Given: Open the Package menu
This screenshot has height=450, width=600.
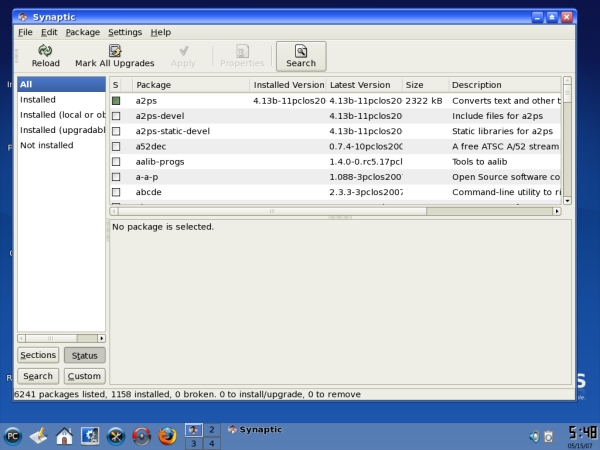Looking at the screenshot, I should click(83, 32).
